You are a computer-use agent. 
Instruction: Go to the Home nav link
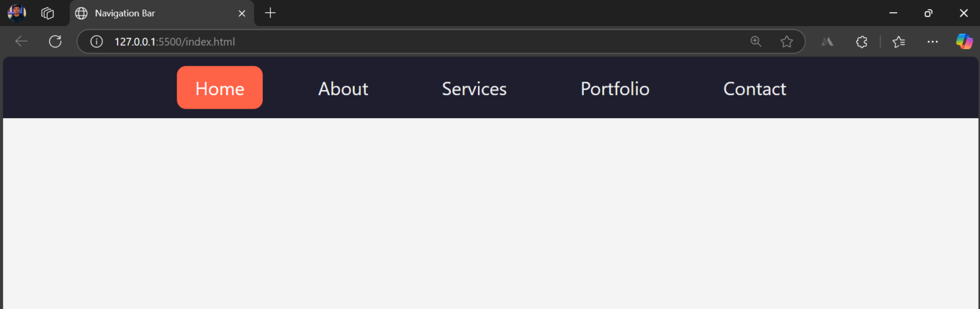coord(219,88)
